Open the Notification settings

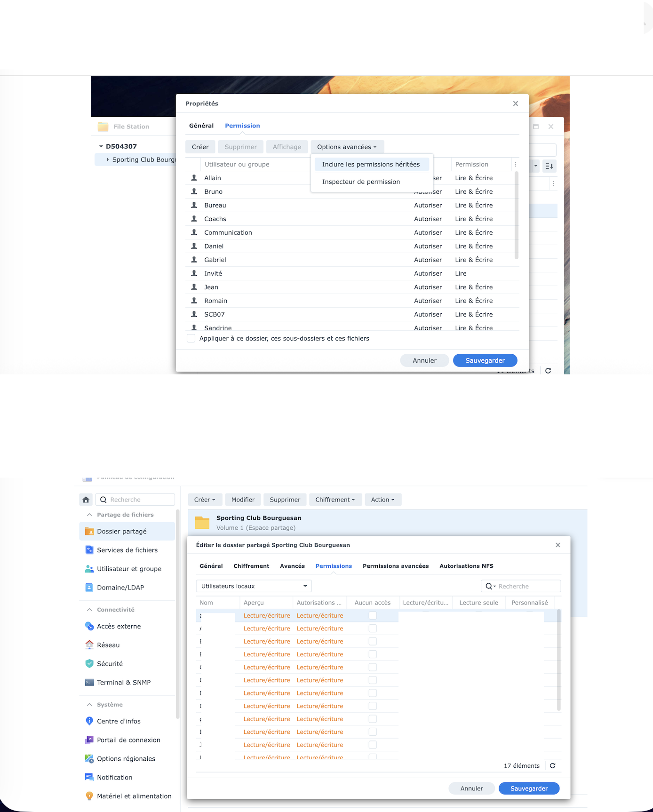coord(127,778)
